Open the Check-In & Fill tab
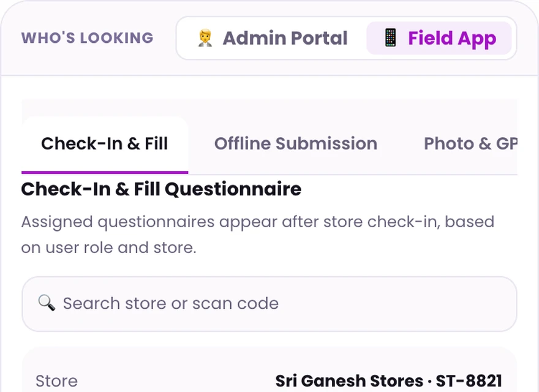 click(105, 144)
